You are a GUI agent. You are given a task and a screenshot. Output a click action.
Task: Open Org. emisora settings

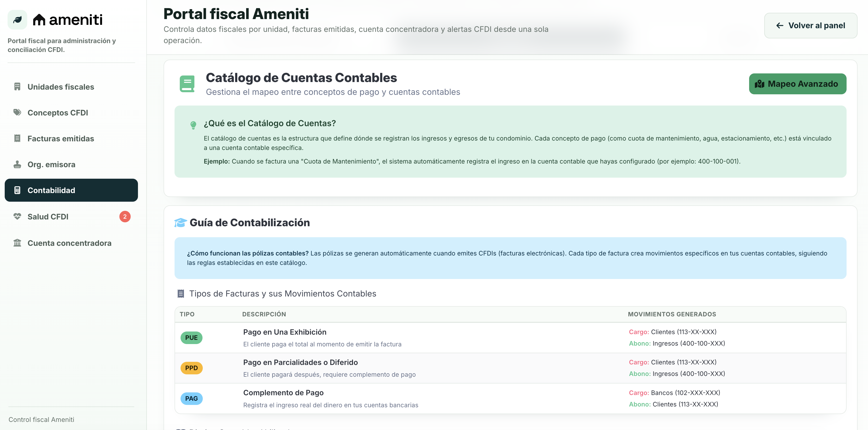(x=71, y=165)
